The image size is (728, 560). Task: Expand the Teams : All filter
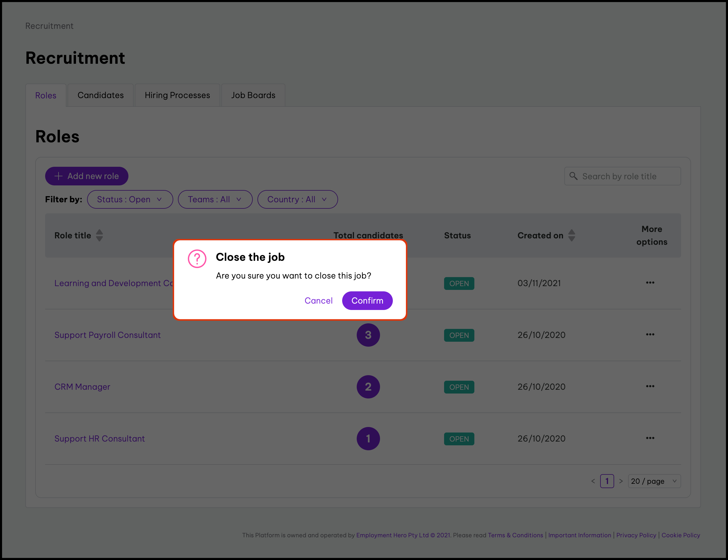click(x=215, y=199)
